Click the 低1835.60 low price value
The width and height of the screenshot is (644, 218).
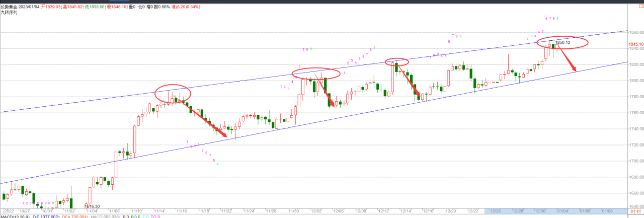(96, 7)
